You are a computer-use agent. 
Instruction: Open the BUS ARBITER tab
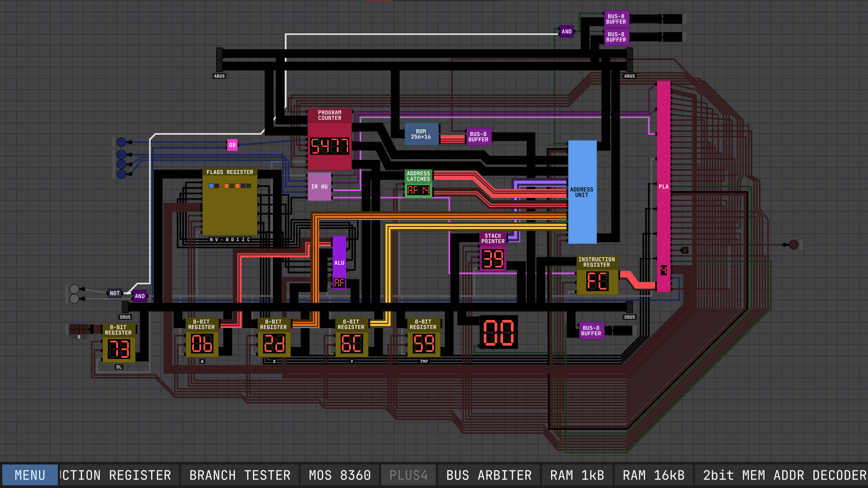[x=489, y=475]
